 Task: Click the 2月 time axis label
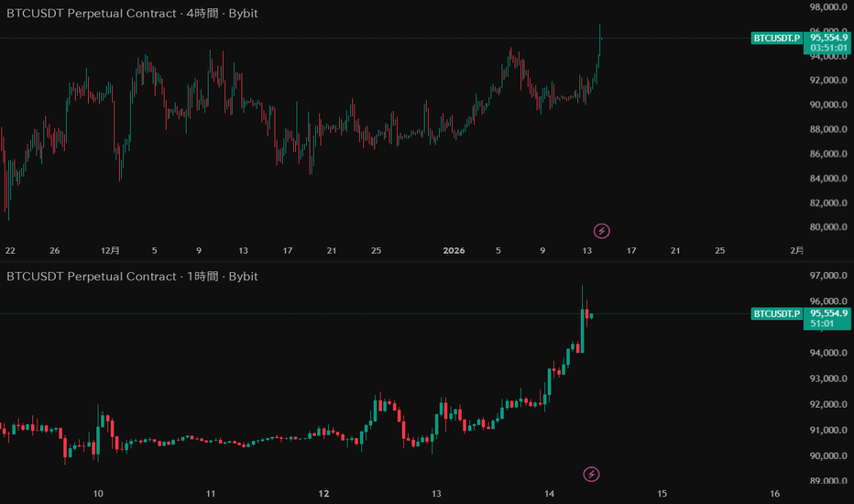(x=796, y=251)
